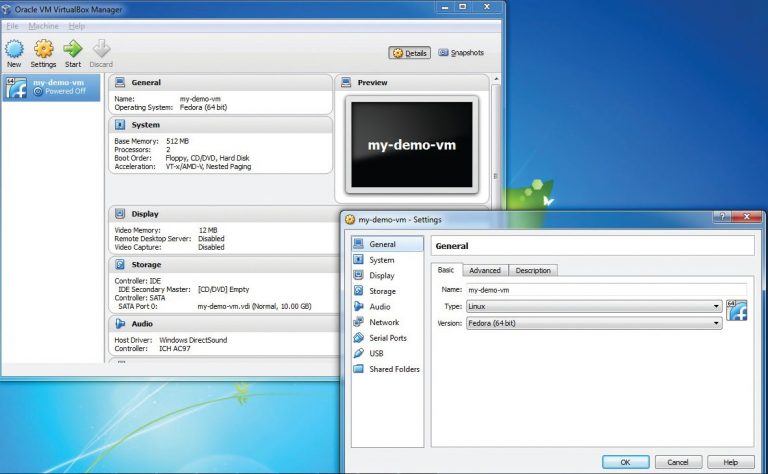Click the OK button
Image resolution: width=768 pixels, height=474 pixels.
625,462
